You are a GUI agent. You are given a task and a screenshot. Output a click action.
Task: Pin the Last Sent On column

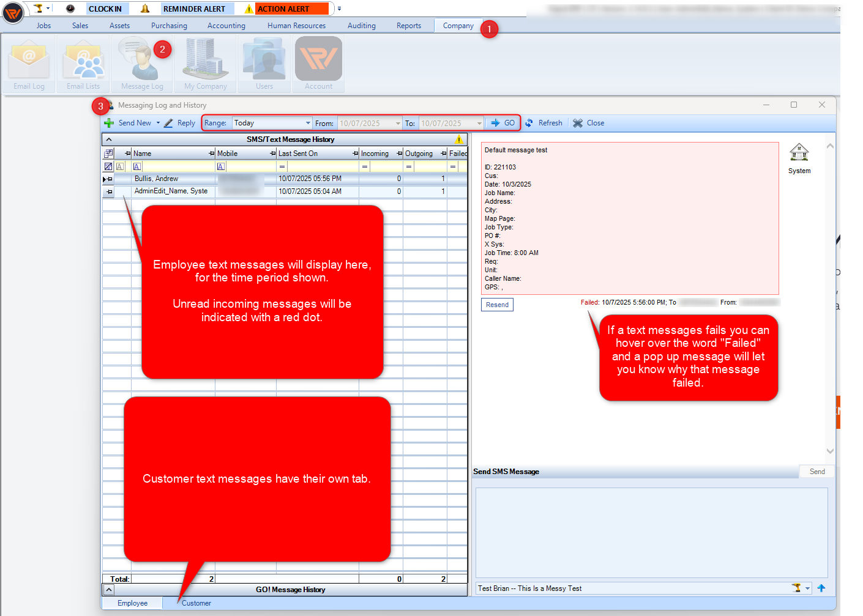[x=355, y=154]
